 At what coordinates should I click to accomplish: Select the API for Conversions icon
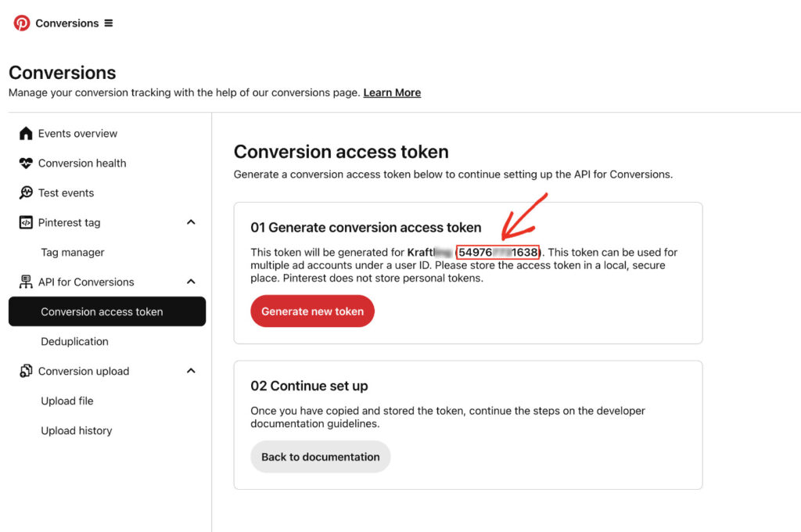[x=26, y=282]
